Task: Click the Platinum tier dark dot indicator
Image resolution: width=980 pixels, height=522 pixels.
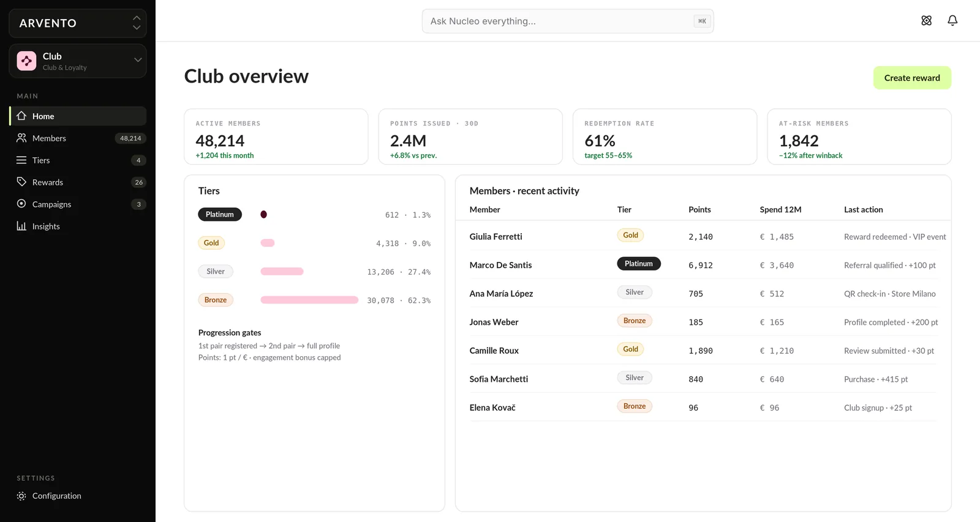Action: 263,214
